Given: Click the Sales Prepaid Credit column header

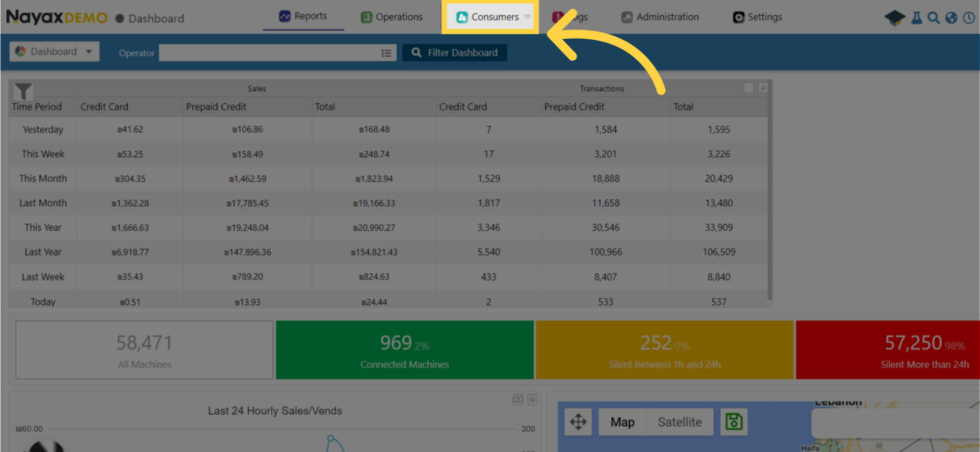Looking at the screenshot, I should pos(216,107).
